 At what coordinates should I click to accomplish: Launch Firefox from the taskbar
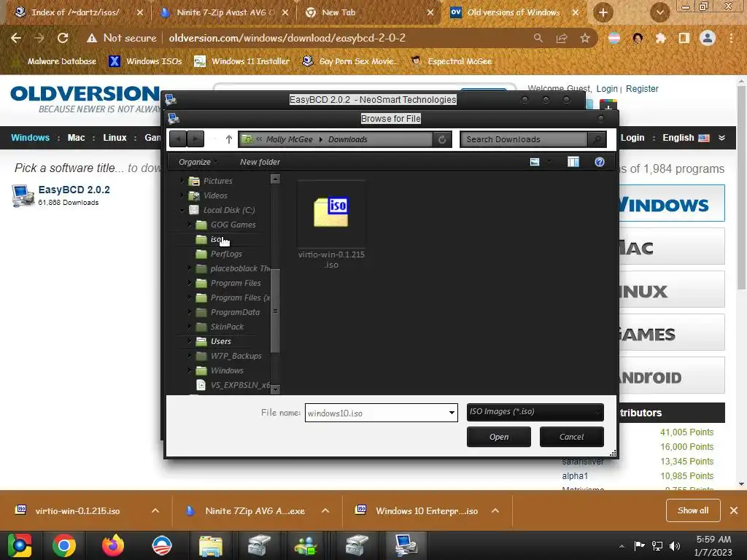tap(113, 545)
